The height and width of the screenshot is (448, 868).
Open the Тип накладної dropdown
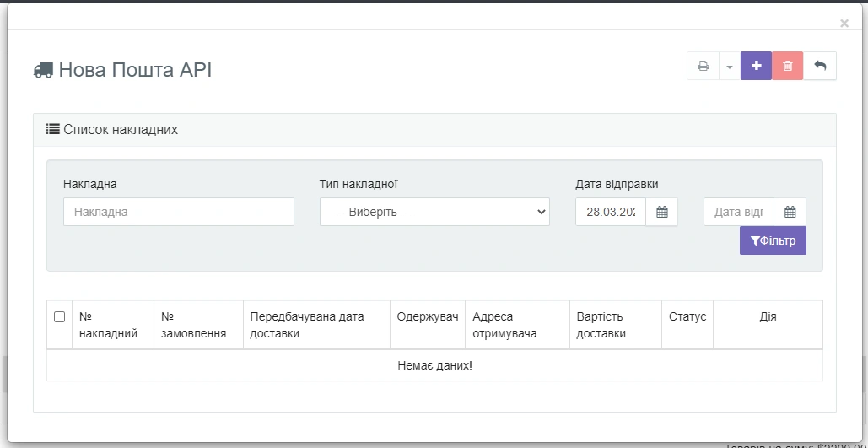pyautogui.click(x=434, y=212)
